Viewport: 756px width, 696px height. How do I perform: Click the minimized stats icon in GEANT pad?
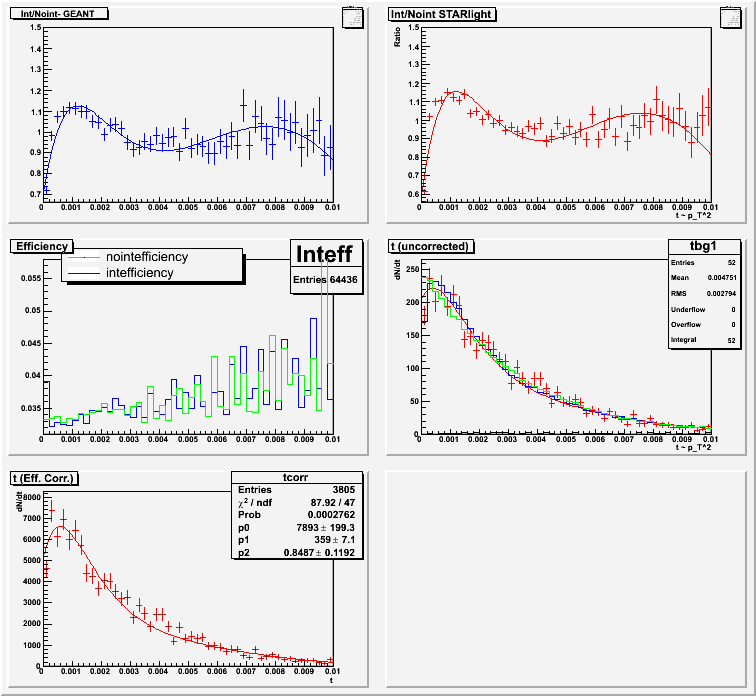pos(352,16)
